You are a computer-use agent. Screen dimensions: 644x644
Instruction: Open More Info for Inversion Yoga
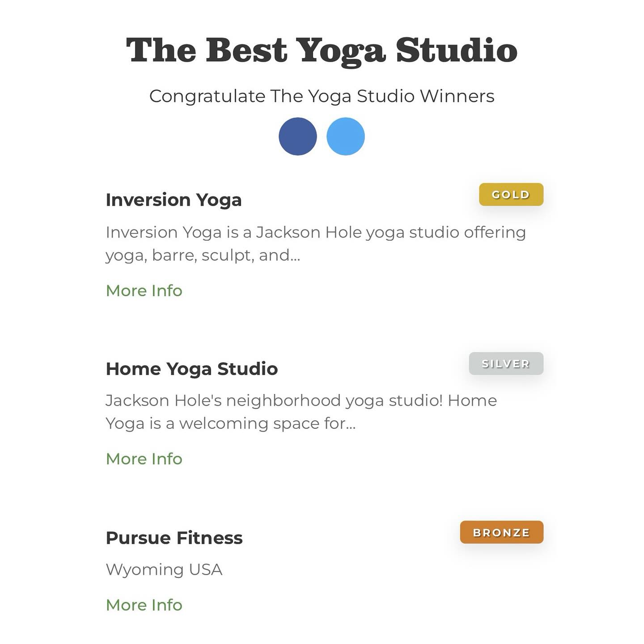144,291
